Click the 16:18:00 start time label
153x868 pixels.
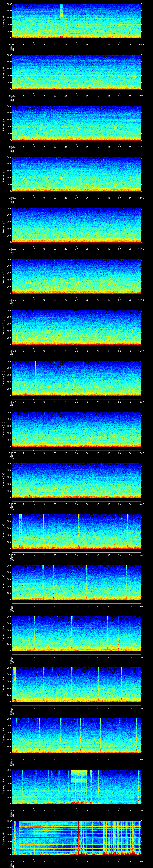12,555
